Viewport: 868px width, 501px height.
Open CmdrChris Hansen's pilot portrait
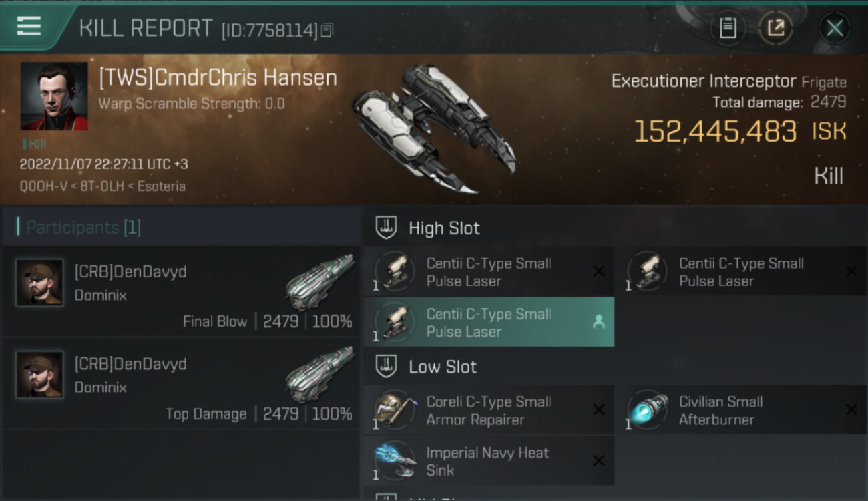(x=54, y=96)
